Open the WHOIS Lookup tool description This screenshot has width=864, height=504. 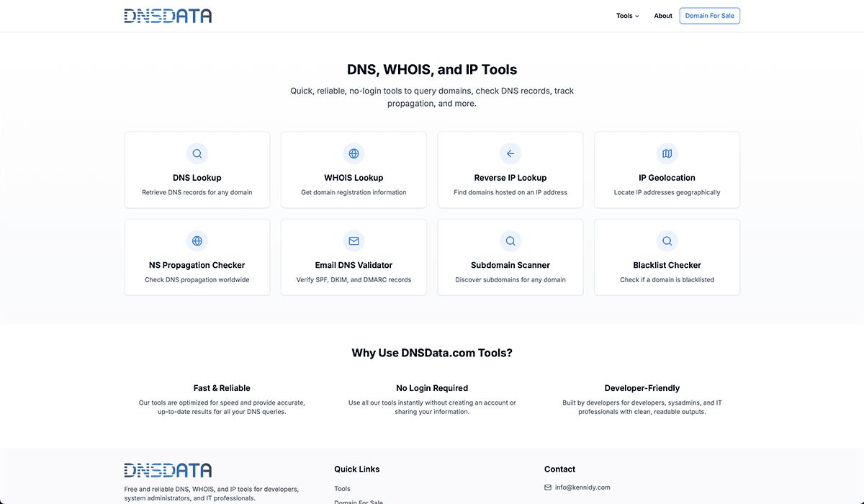click(x=354, y=193)
